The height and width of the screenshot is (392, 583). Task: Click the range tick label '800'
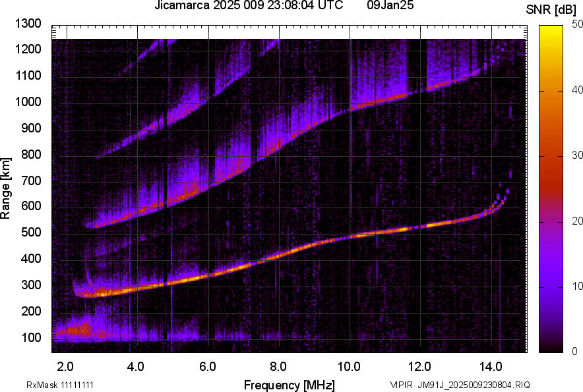pyautogui.click(x=31, y=154)
